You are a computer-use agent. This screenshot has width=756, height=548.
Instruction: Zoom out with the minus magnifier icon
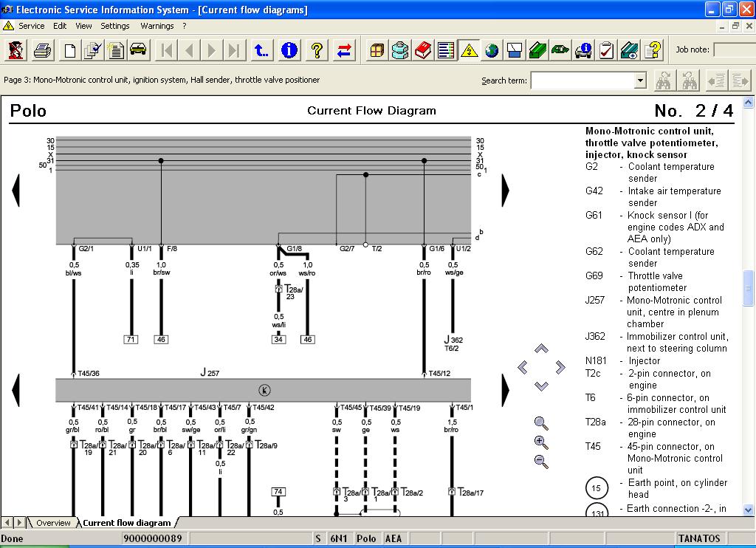[x=541, y=462]
